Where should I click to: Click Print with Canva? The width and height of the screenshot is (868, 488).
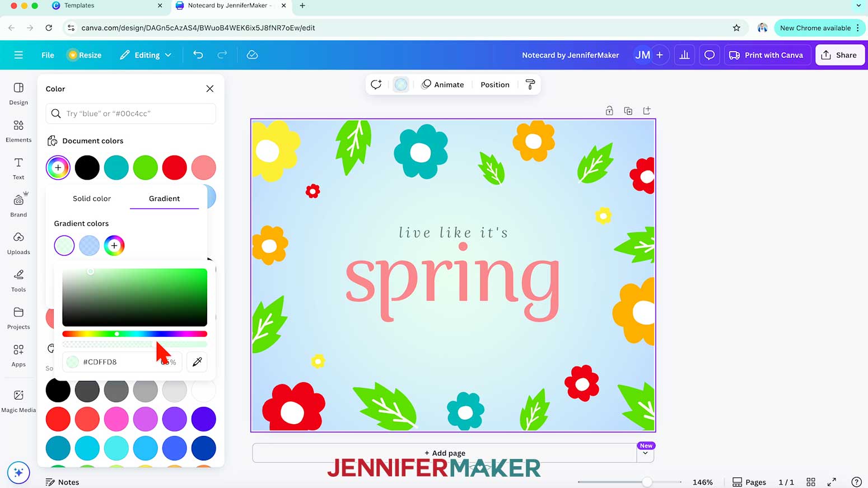[x=766, y=55]
